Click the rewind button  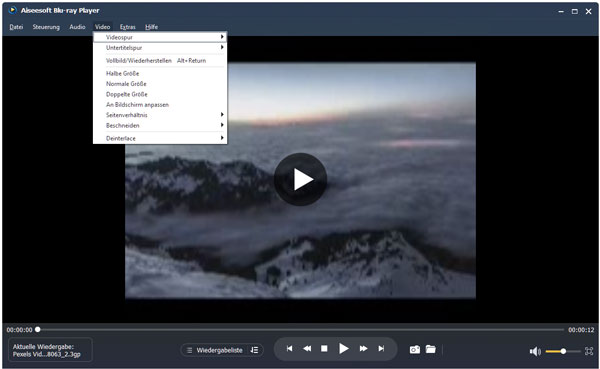tap(307, 349)
